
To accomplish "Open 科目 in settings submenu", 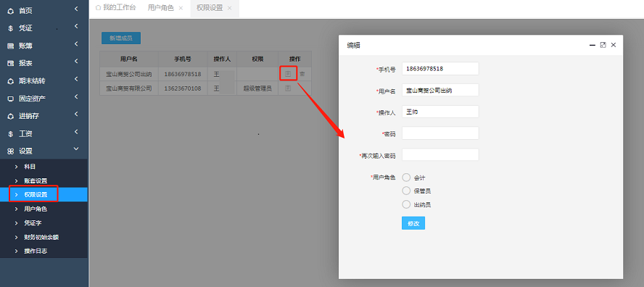I will point(44,166).
